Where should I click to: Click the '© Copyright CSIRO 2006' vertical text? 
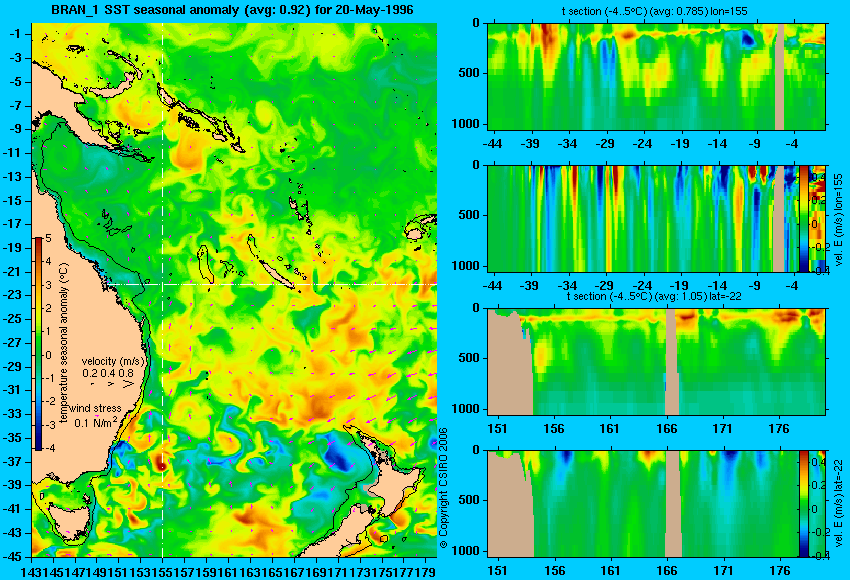point(443,488)
